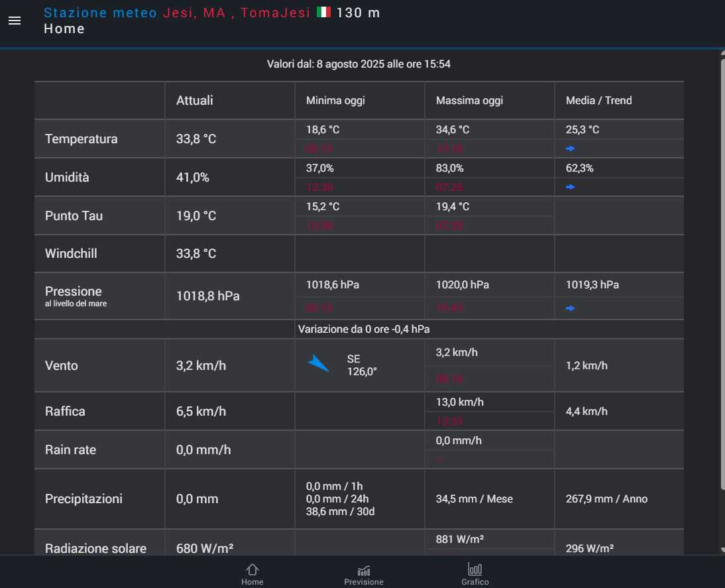725x588 pixels.
Task: Click the humidity trend arrow
Action: click(570, 187)
